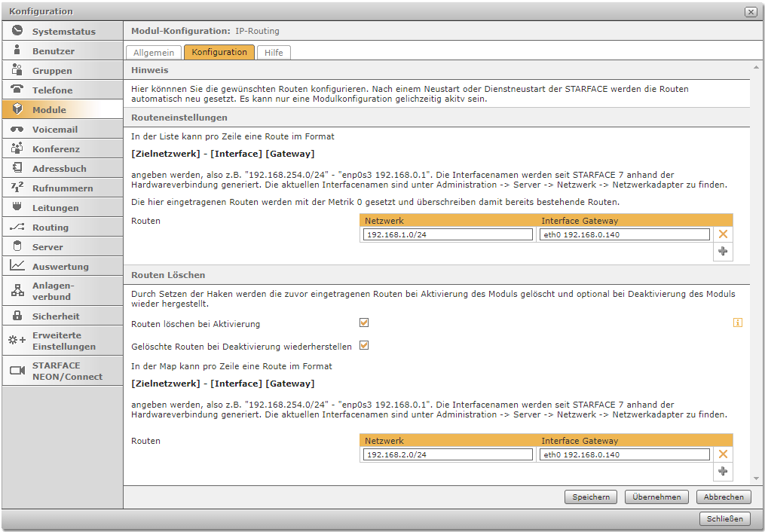The height and width of the screenshot is (532, 765).
Task: Click the Schließen button
Action: 725,518
